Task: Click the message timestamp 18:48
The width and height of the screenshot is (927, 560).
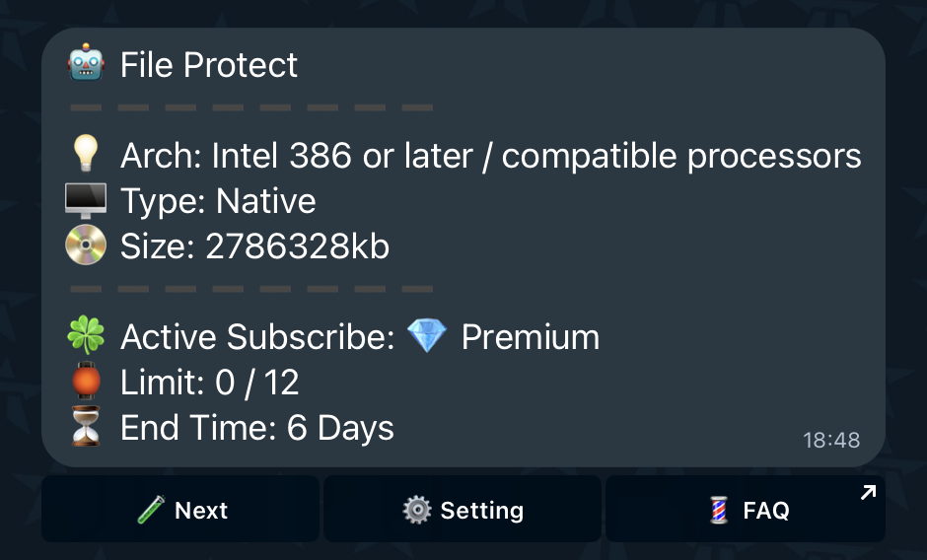Action: pyautogui.click(x=830, y=440)
